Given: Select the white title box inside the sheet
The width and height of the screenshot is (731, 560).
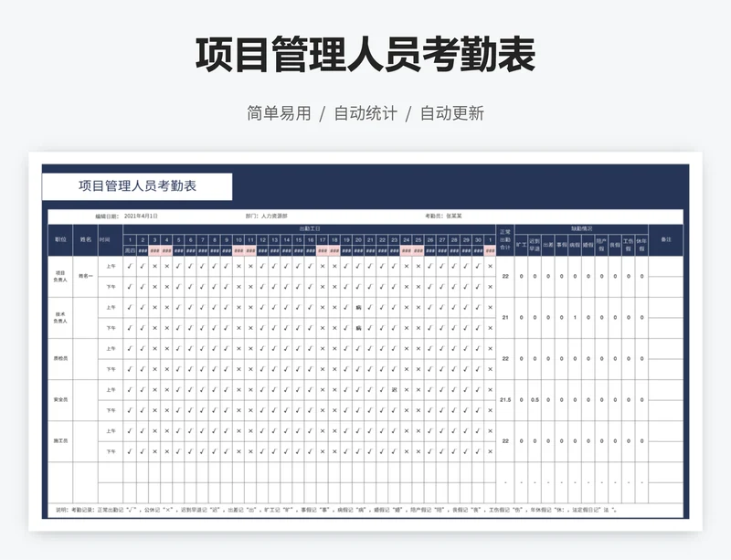Looking at the screenshot, I should click(137, 186).
